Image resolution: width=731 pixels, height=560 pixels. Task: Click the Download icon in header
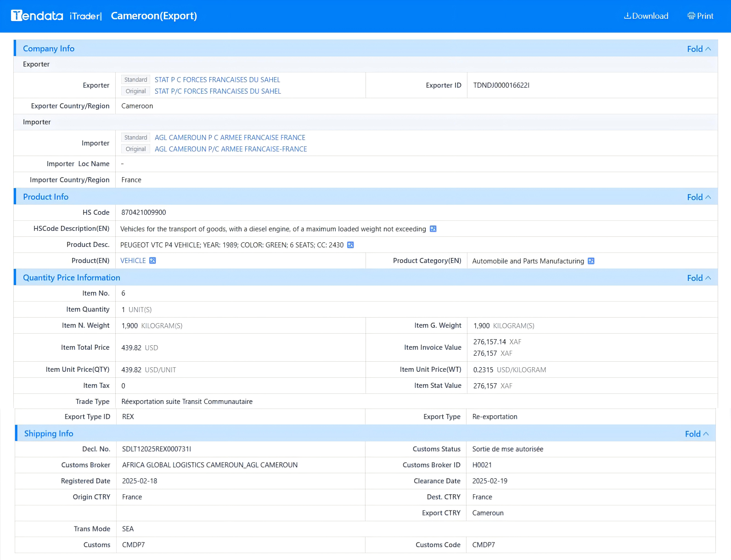[x=627, y=16]
